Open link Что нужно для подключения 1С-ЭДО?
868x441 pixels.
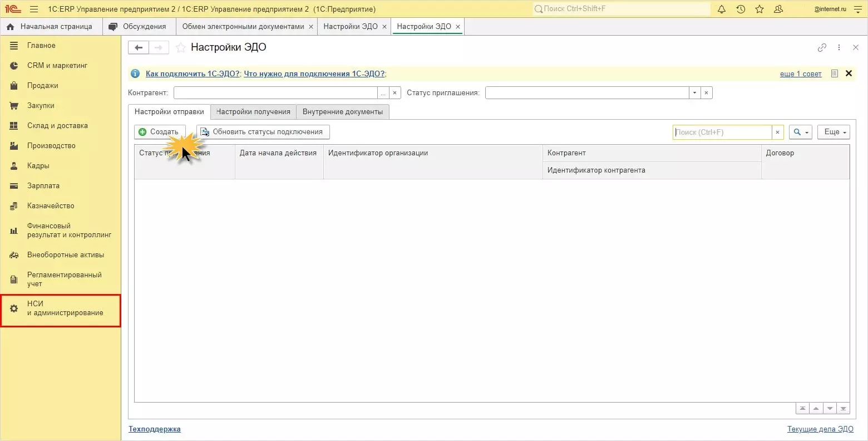click(x=314, y=73)
